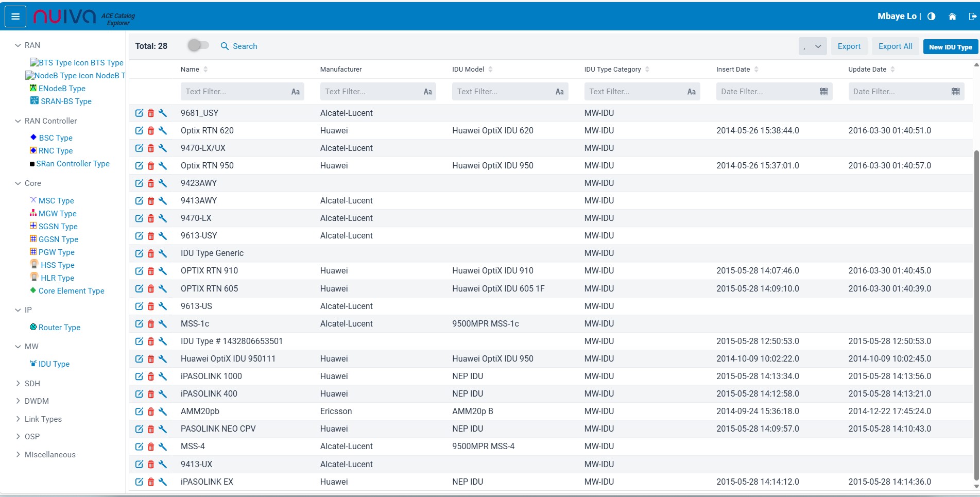Collapse the RAN Controller tree section
This screenshot has height=497, width=980.
tap(18, 121)
